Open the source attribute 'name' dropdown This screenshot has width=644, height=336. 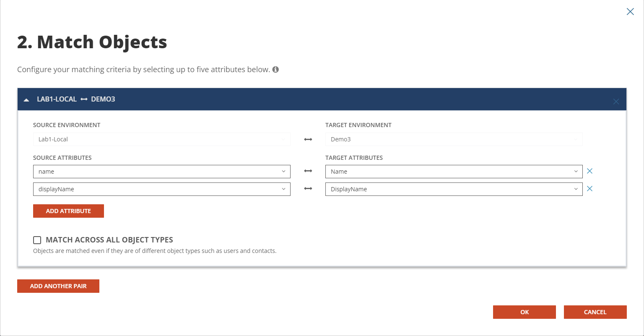tap(161, 172)
